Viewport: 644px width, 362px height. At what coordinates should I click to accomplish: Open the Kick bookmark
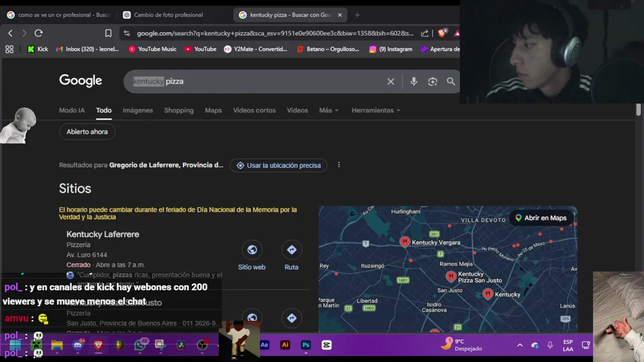point(38,49)
